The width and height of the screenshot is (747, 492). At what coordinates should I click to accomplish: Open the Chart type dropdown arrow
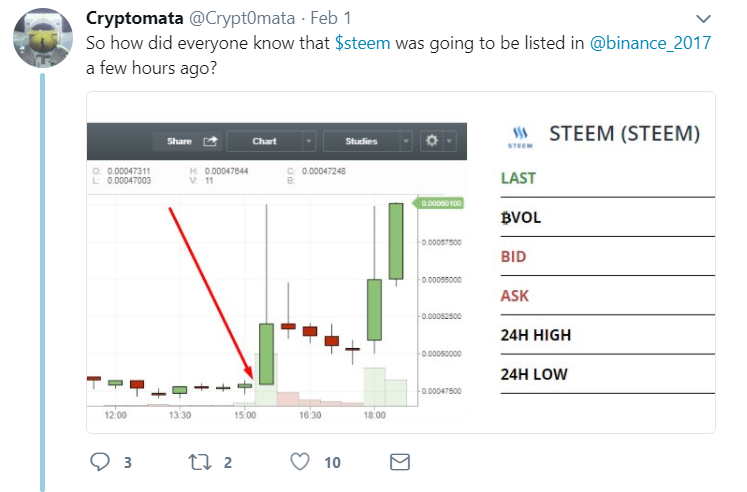point(309,141)
